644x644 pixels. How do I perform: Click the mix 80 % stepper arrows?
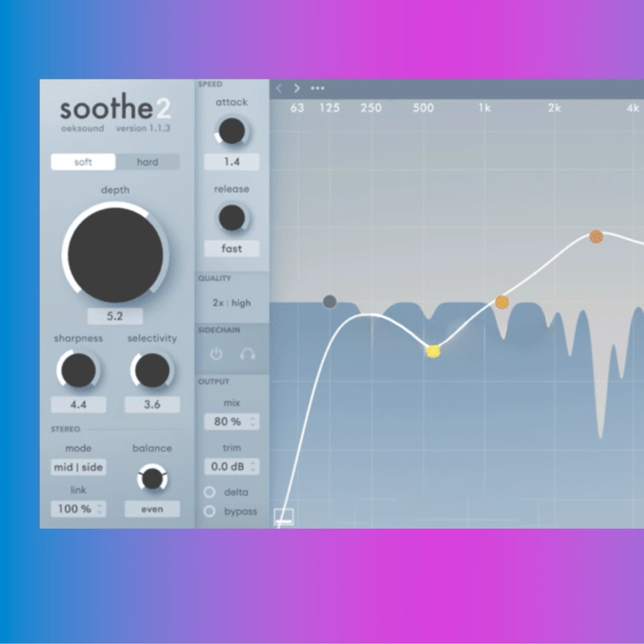(x=253, y=421)
